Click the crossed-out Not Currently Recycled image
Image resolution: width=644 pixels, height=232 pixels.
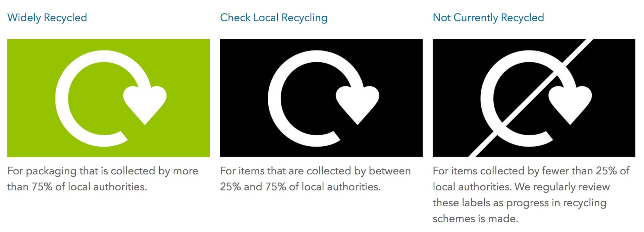(x=534, y=98)
